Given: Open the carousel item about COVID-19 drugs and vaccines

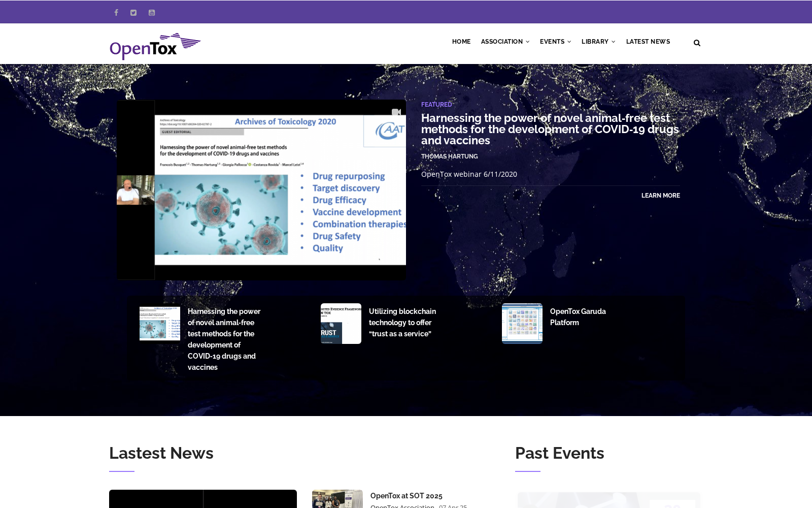Looking at the screenshot, I should point(224,339).
